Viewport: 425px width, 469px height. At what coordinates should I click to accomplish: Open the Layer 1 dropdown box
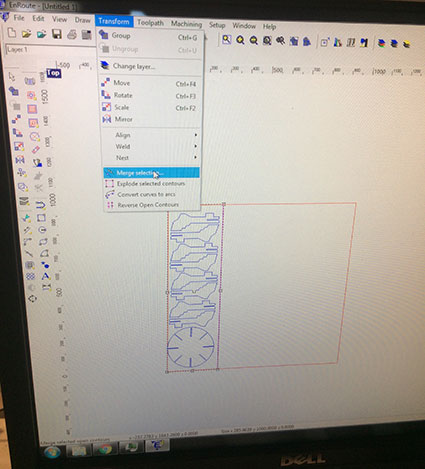click(51, 50)
